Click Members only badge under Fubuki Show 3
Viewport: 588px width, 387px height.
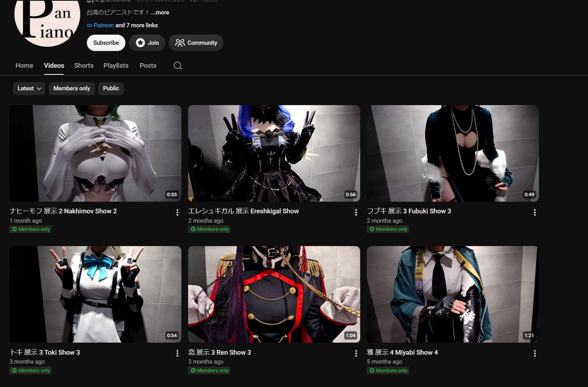pos(388,229)
